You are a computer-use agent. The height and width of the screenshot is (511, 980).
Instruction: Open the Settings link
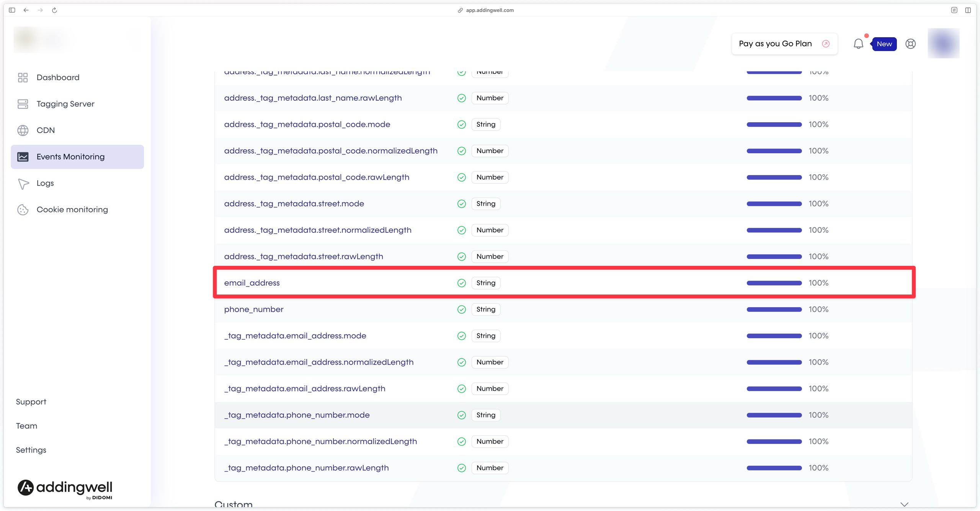click(31, 450)
